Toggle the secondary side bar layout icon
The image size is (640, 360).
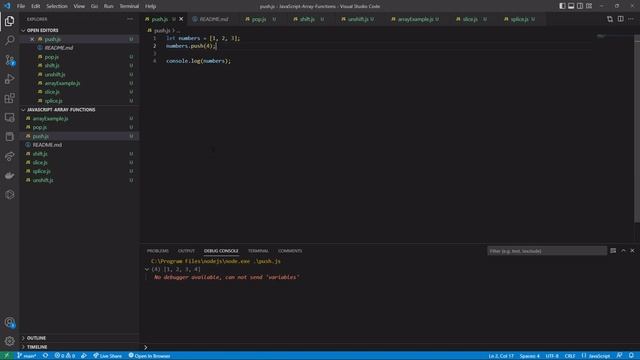point(580,6)
